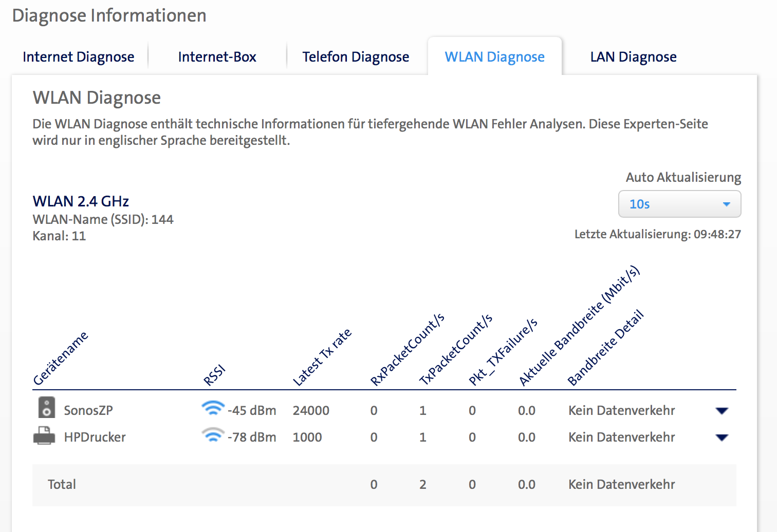The image size is (777, 532).
Task: Click the Bandbreite Detail column header
Action: pos(605,348)
